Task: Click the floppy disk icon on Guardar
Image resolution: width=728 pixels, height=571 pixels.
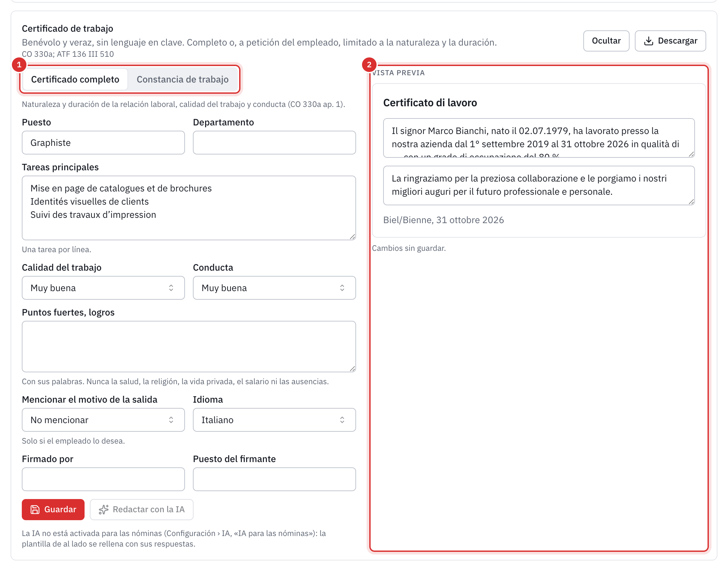Action: pos(35,509)
